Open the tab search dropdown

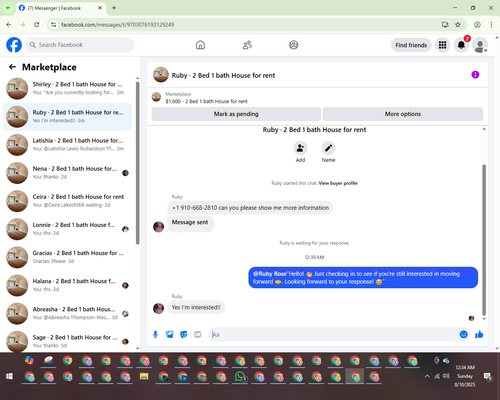click(x=7, y=8)
